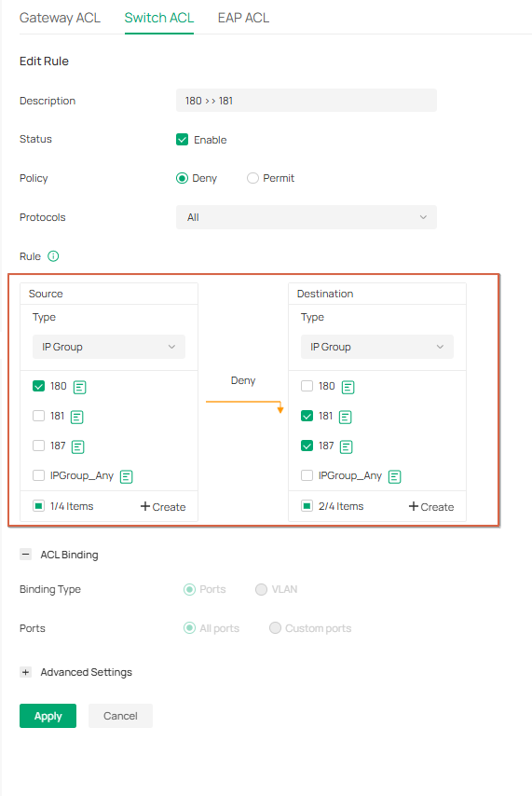Click Cancel button

(120, 716)
